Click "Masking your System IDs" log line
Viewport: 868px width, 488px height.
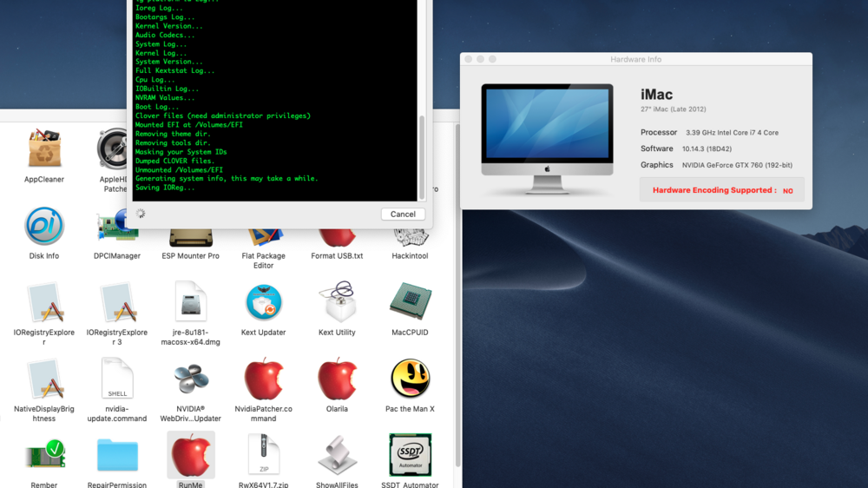click(181, 152)
